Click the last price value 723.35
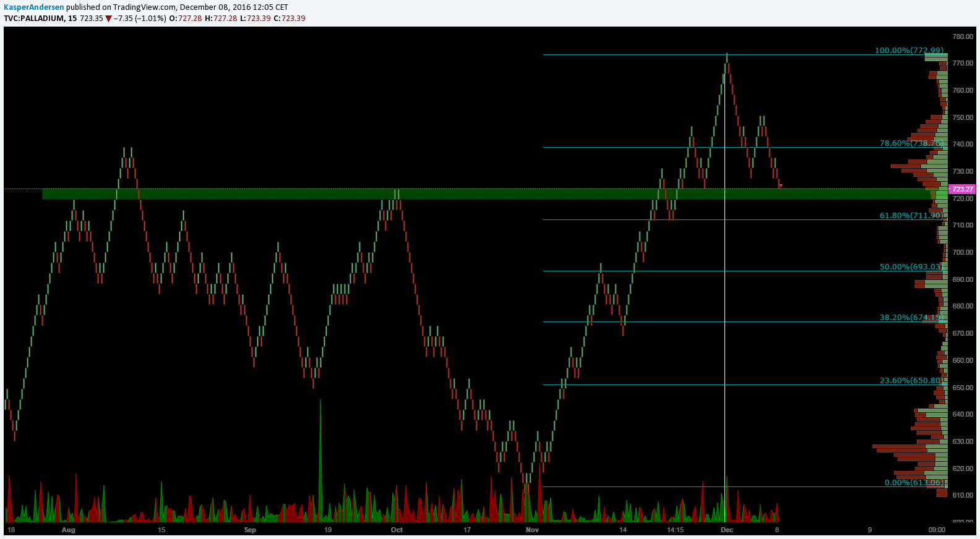The height and width of the screenshot is (539, 980). coord(92,19)
